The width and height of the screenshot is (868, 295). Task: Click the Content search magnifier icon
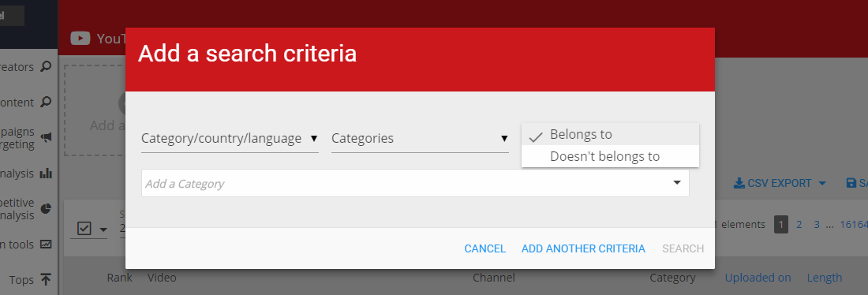click(x=46, y=103)
